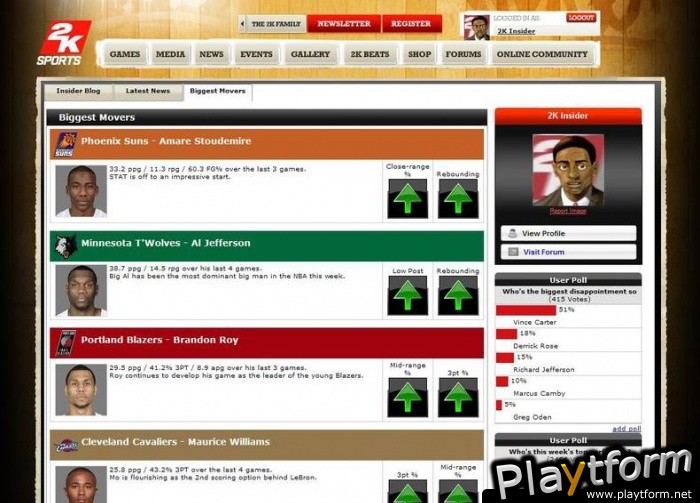The width and height of the screenshot is (700, 503).
Task: Click the 2K Sports logo
Action: tap(63, 43)
